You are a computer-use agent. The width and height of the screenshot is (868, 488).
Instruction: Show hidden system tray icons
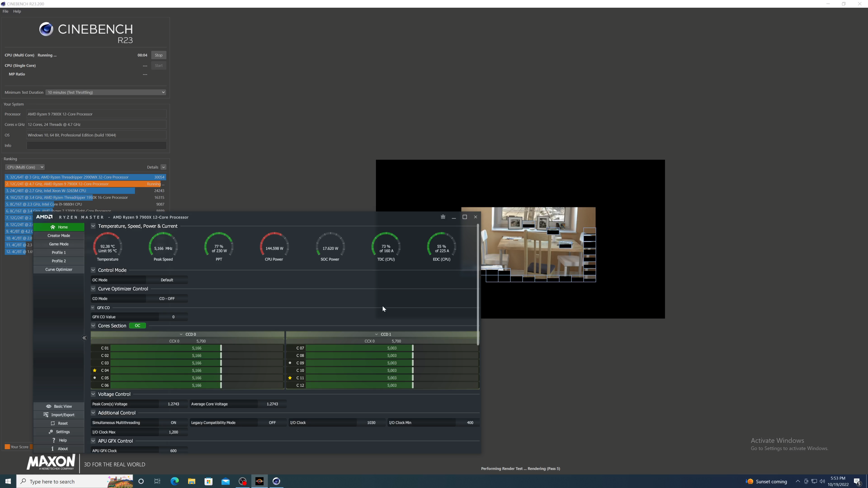click(798, 481)
